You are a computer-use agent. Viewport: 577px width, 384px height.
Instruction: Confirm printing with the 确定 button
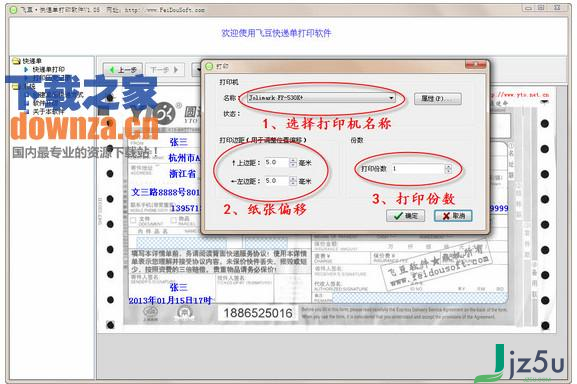(x=406, y=216)
